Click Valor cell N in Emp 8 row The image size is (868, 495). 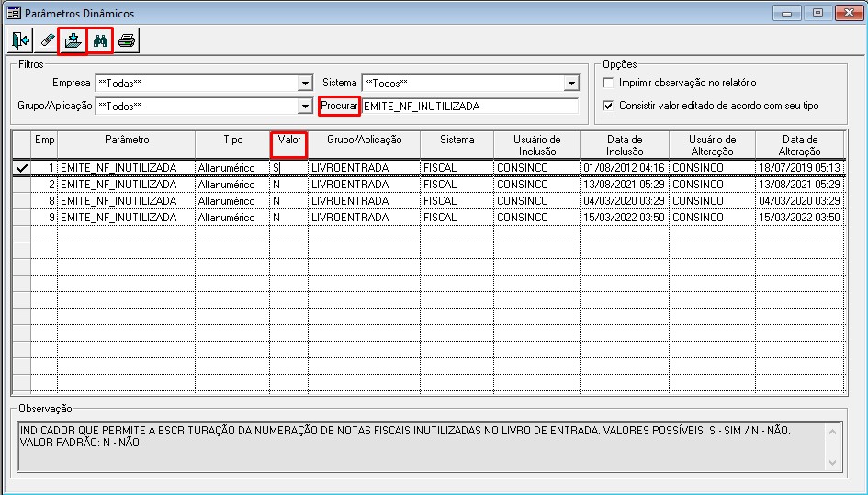pyautogui.click(x=289, y=201)
